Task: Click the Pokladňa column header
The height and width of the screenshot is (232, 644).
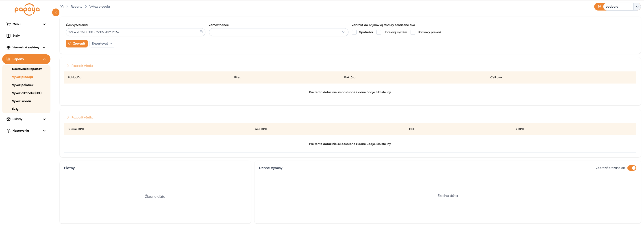Action: tap(74, 77)
